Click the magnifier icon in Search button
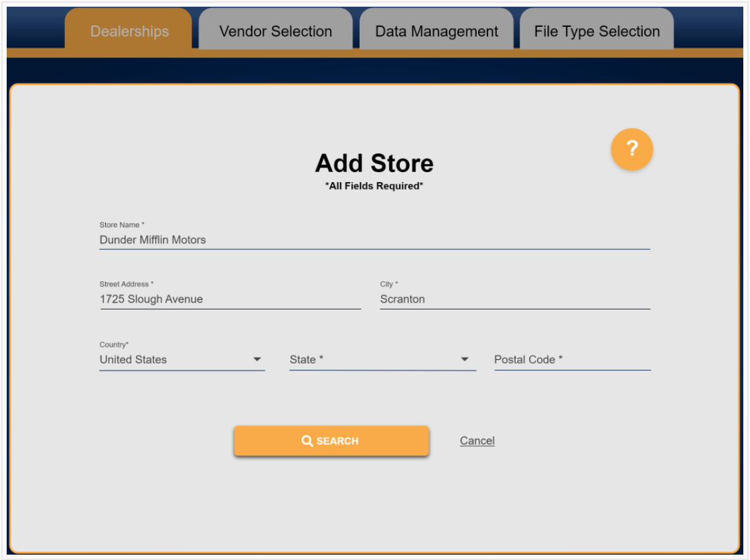750x560 pixels. tap(307, 441)
